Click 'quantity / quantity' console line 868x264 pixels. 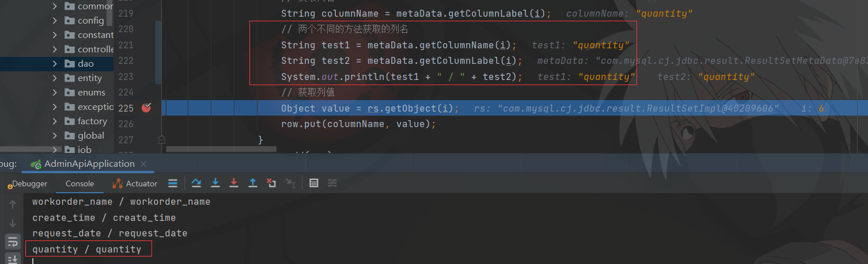[86, 249]
